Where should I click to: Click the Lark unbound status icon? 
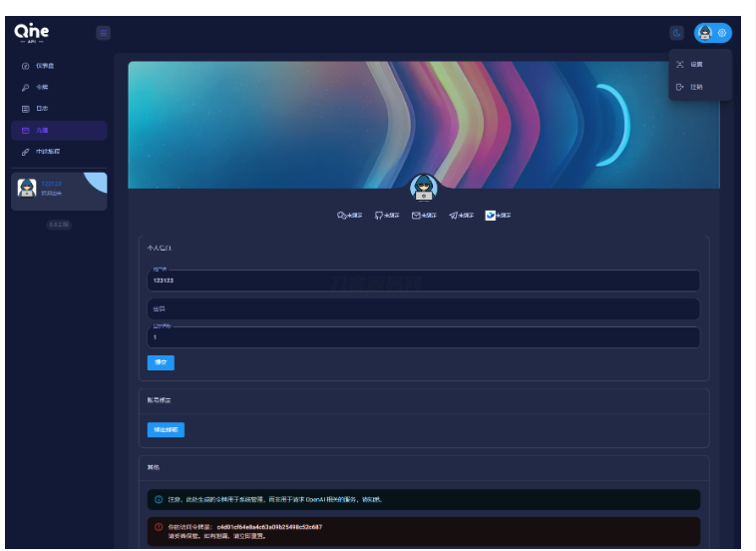[x=498, y=215]
